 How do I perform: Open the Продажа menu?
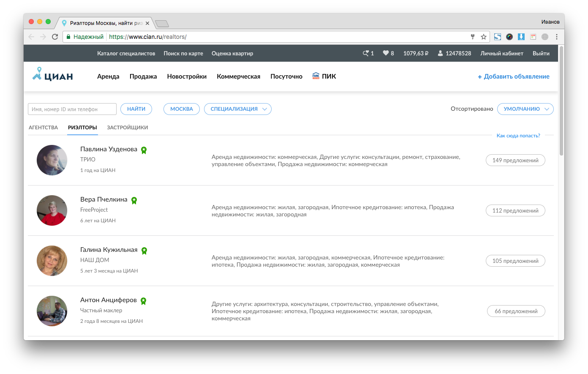[x=143, y=76]
